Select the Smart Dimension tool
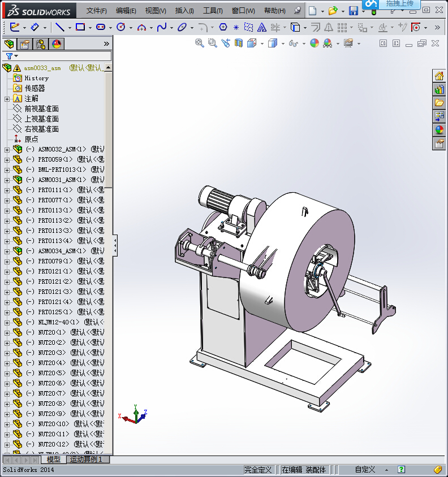 point(35,27)
